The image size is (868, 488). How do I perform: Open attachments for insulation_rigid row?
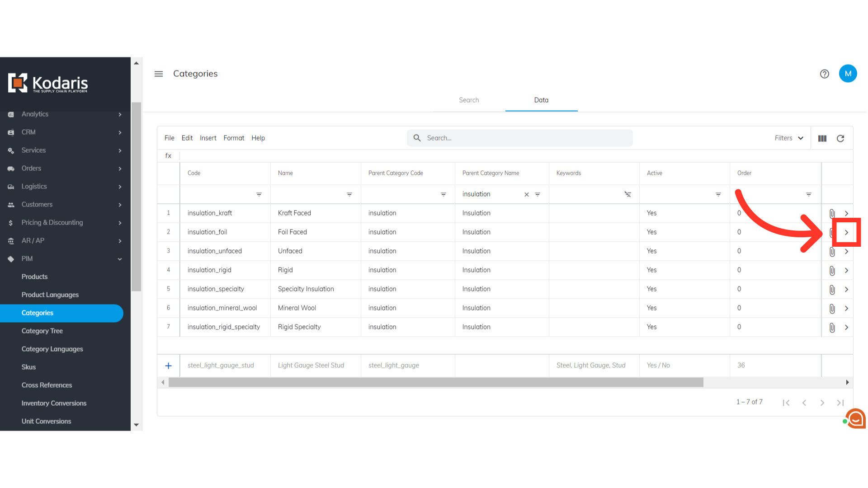click(x=832, y=271)
